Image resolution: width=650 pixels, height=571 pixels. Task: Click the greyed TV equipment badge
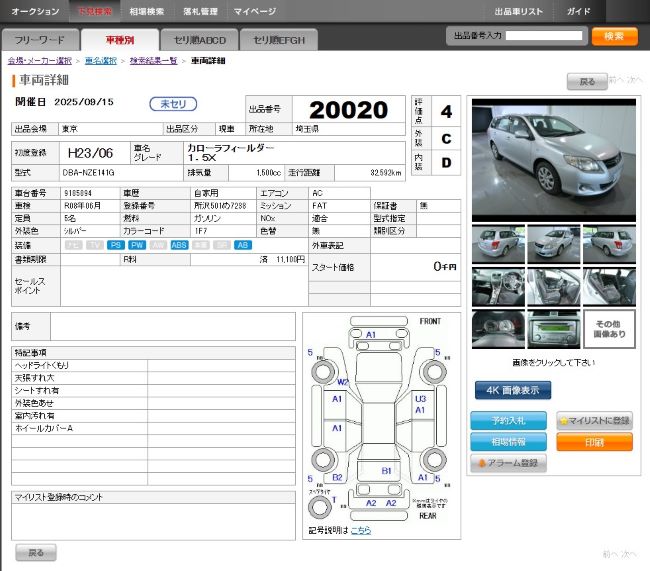[95, 245]
